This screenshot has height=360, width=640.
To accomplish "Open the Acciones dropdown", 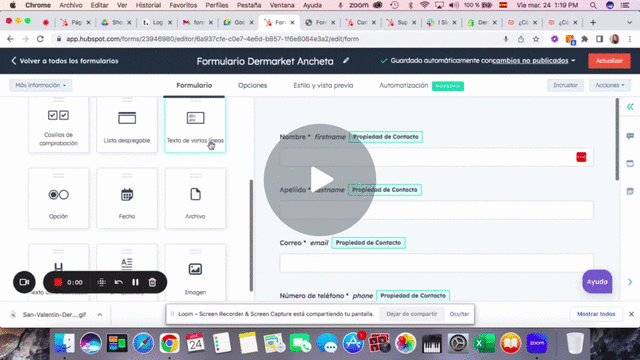I will click(610, 85).
